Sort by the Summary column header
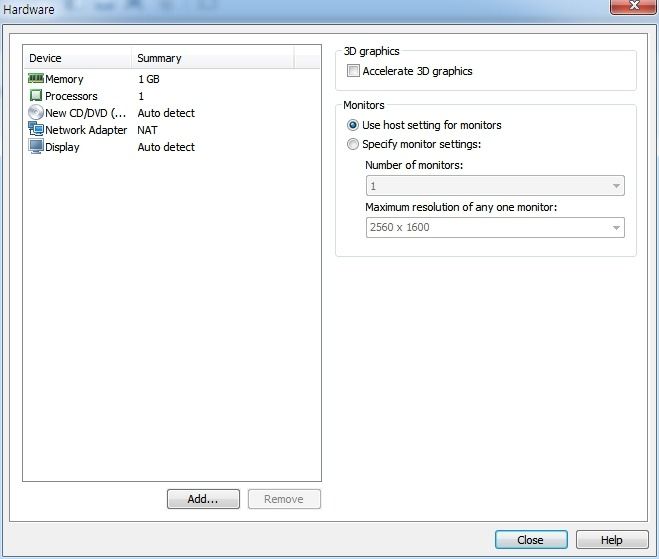 tap(213, 58)
